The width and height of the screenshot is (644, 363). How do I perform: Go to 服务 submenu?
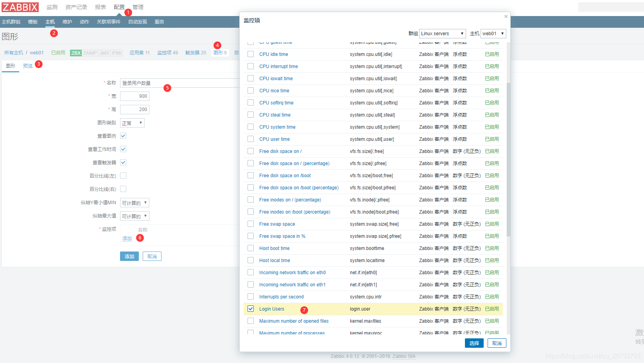tap(160, 22)
